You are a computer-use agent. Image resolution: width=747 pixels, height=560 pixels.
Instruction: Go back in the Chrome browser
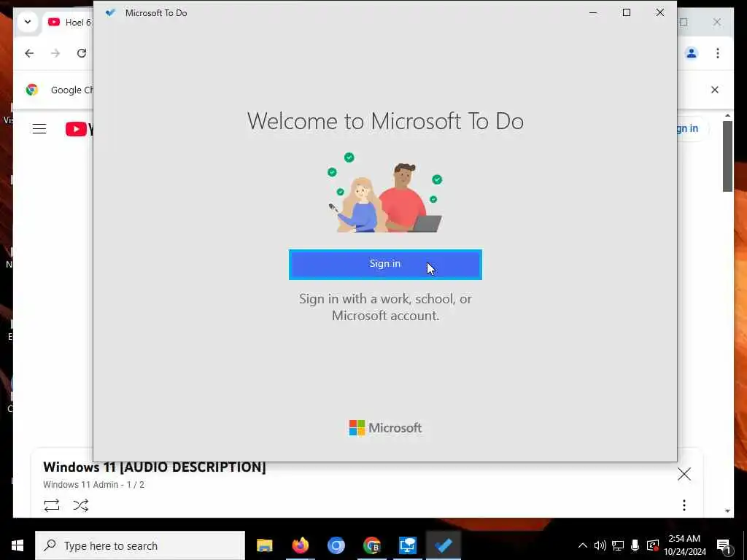(29, 53)
